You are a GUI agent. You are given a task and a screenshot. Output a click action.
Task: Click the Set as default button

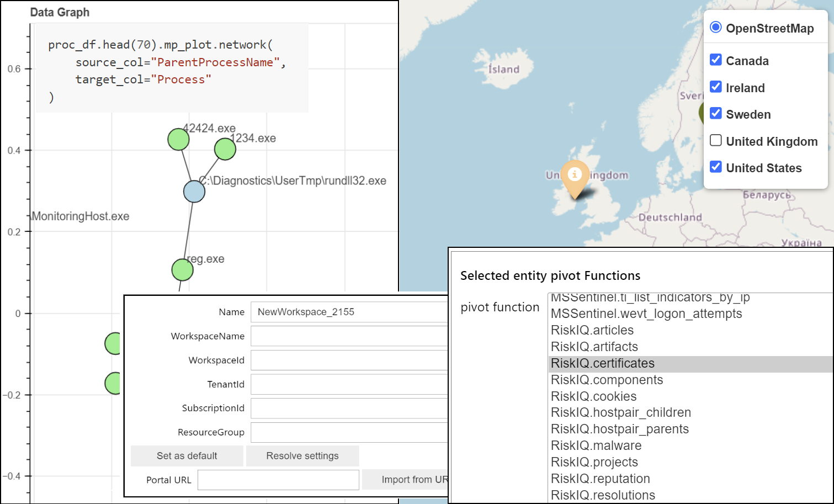(187, 456)
